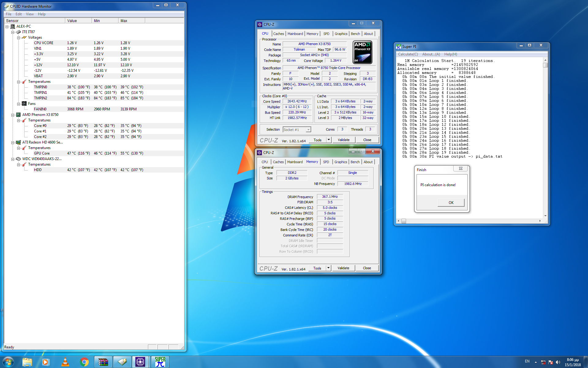Open the File menu in HWMonitor
This screenshot has height=368, width=588.
[9, 14]
